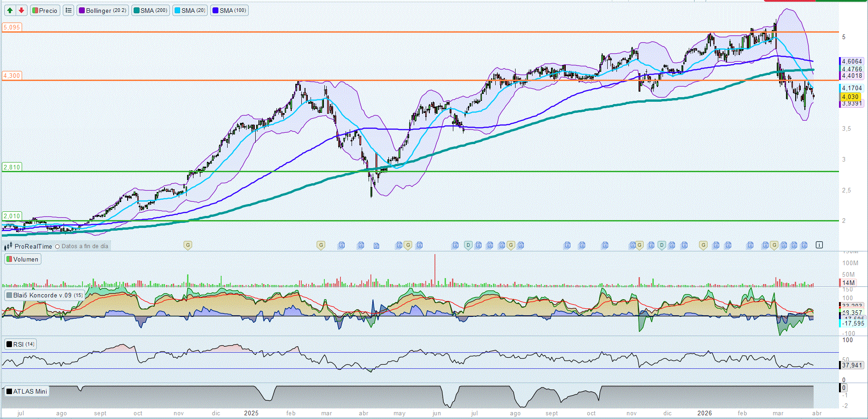
Task: Select the 'Datos a fin de día' radio
Action: pos(58,246)
